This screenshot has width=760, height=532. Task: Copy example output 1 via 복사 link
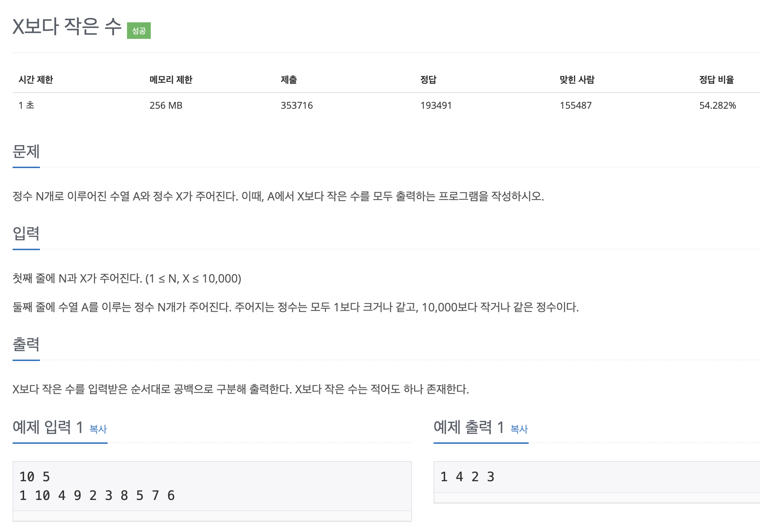(x=519, y=429)
